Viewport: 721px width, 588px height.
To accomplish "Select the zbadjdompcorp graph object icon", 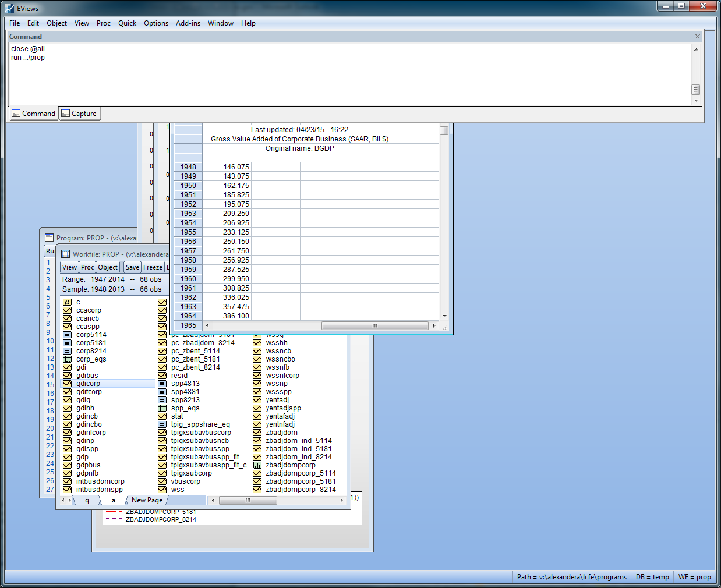I will 257,465.
